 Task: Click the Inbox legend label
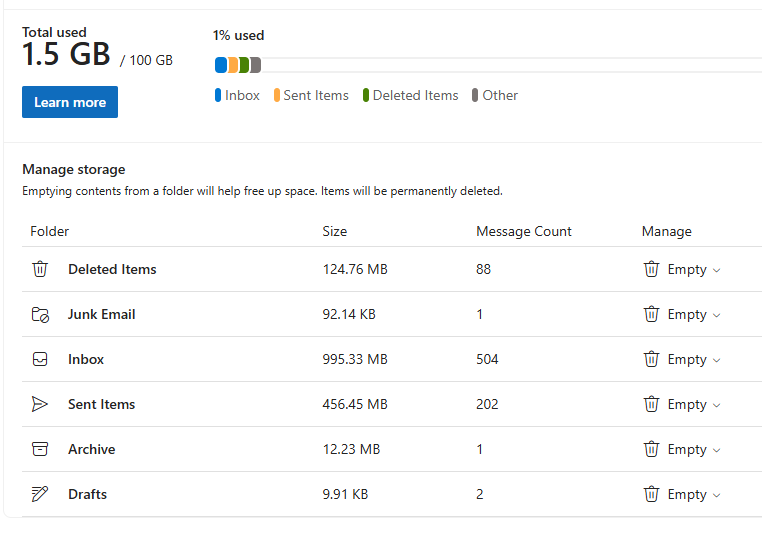click(x=242, y=95)
